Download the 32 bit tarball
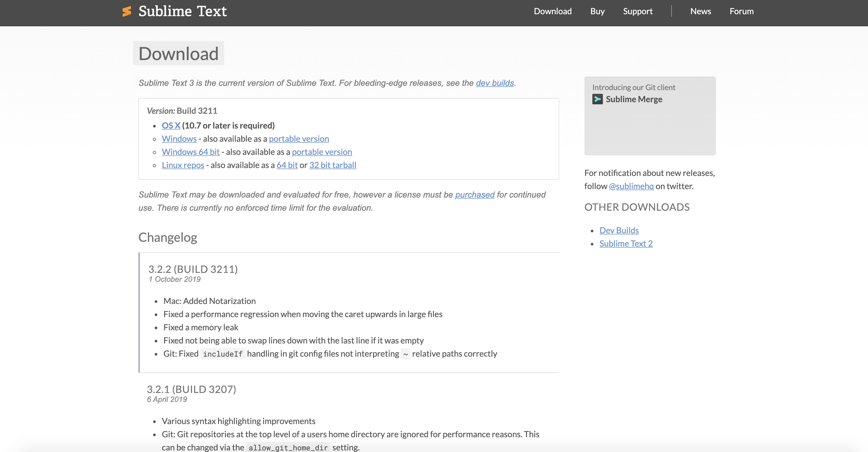This screenshot has width=868, height=452. (x=332, y=165)
